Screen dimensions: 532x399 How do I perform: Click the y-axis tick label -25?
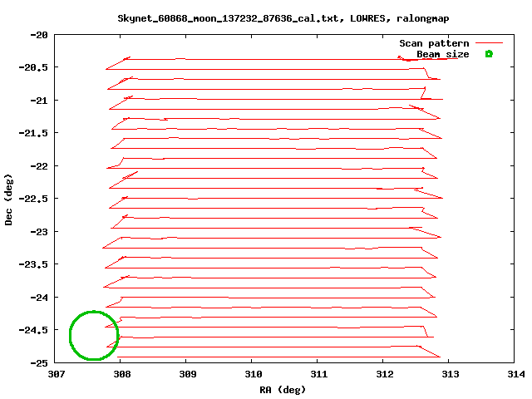[39, 363]
